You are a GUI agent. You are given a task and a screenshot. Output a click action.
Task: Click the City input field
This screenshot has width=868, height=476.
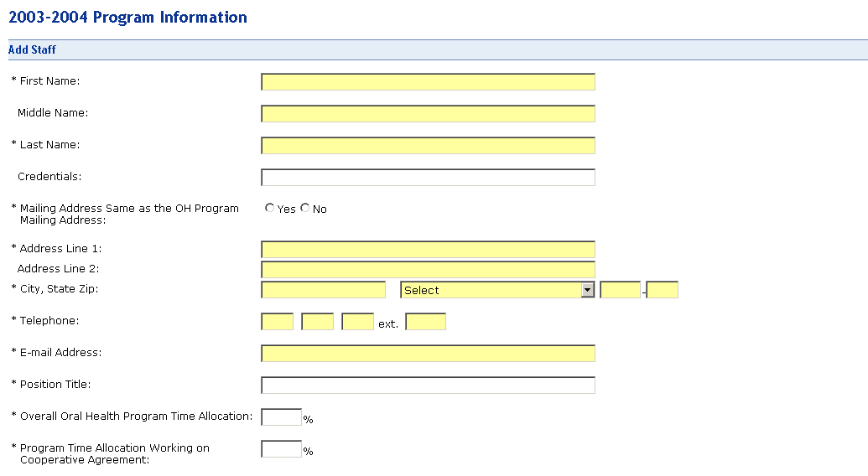click(x=323, y=290)
